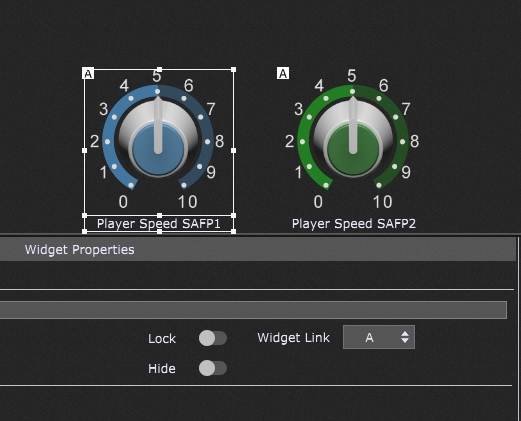The width and height of the screenshot is (521, 421).
Task: Toggle the Lock switch
Action: [213, 338]
